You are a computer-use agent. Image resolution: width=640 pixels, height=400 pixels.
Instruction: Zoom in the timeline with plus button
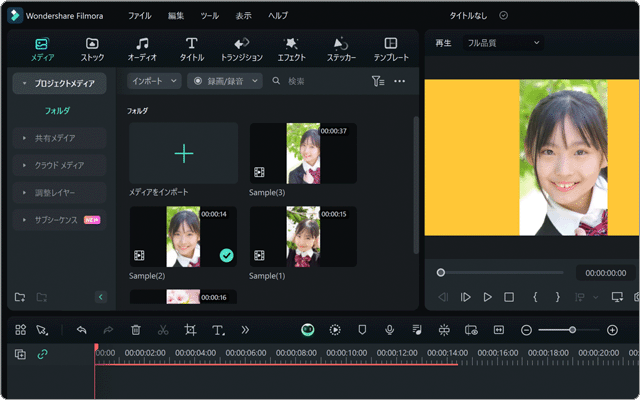[612, 330]
